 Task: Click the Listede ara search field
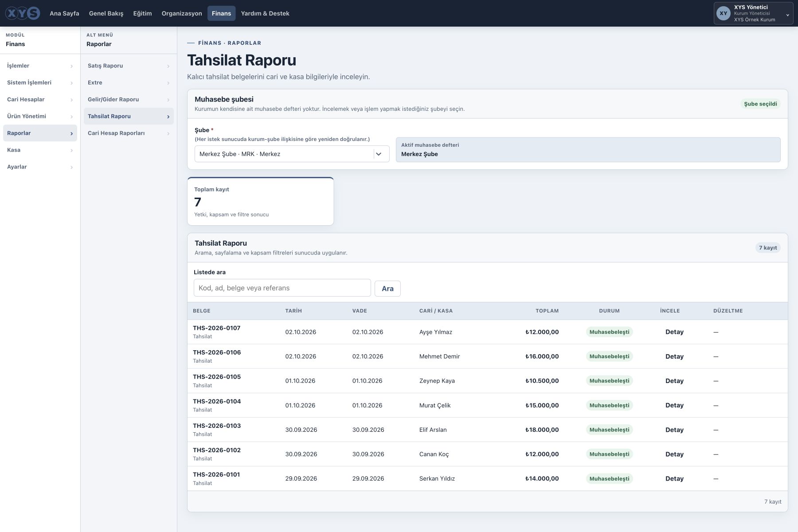(282, 288)
